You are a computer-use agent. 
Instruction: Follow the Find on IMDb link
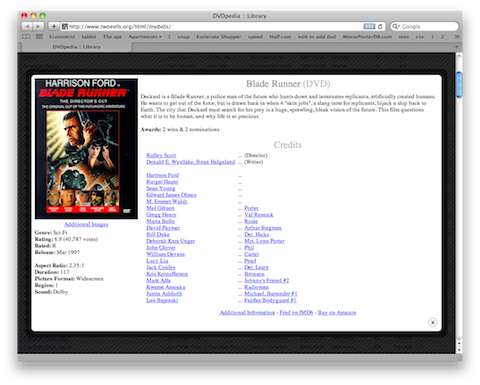click(x=296, y=313)
